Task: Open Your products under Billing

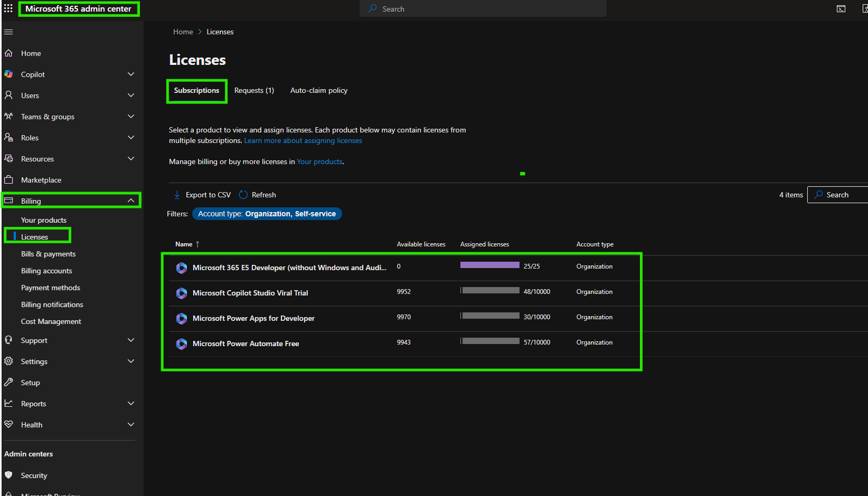Action: (44, 220)
